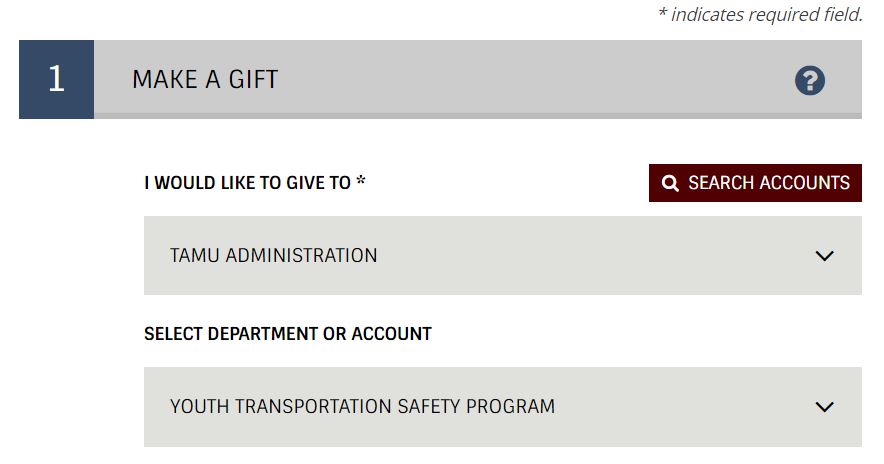Click the 'Select department or account' label
This screenshot has height=464, width=884.
point(288,334)
